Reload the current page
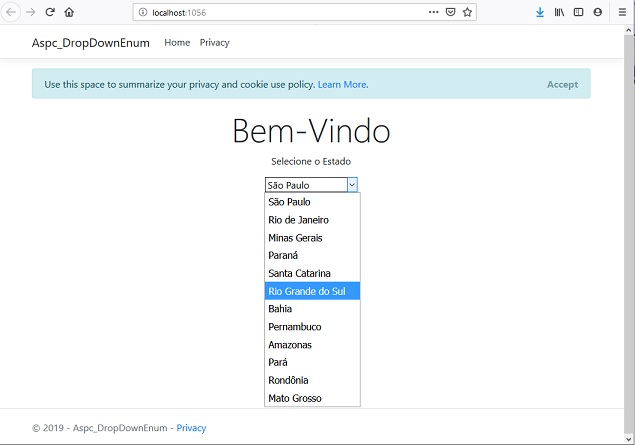 (50, 12)
